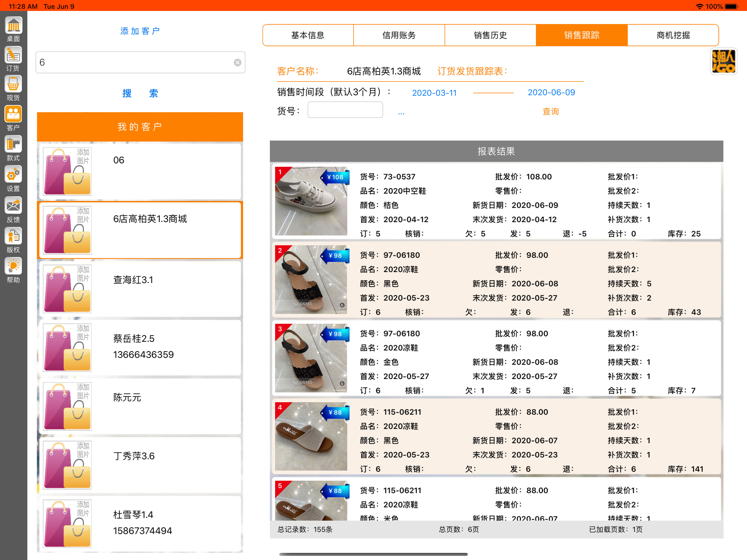Tap the bag image for 蔡岳桂2.5

tap(67, 348)
